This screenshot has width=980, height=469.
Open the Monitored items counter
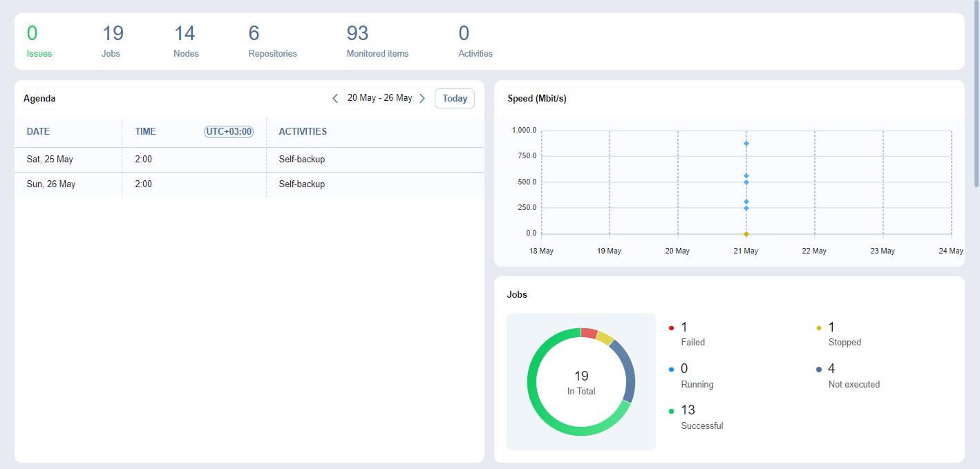377,41
